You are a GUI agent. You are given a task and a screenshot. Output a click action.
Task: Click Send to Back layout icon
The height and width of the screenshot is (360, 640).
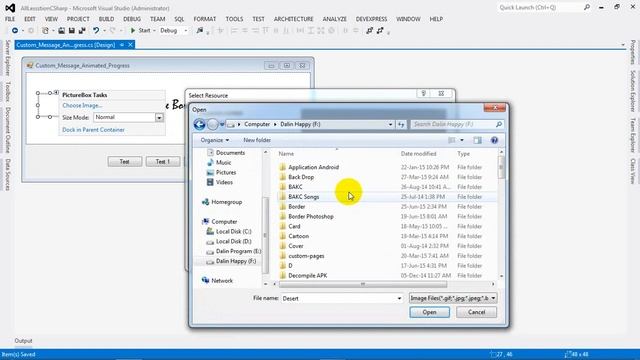(x=380, y=31)
